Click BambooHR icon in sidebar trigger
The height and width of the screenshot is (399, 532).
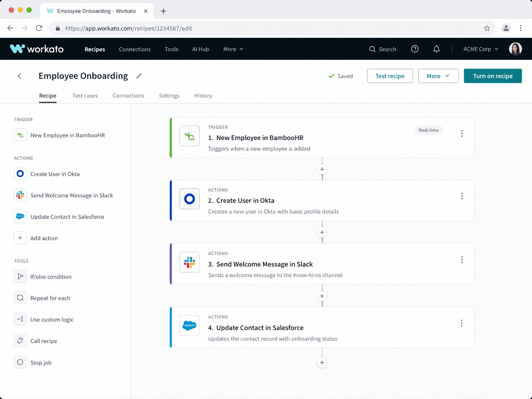point(20,135)
